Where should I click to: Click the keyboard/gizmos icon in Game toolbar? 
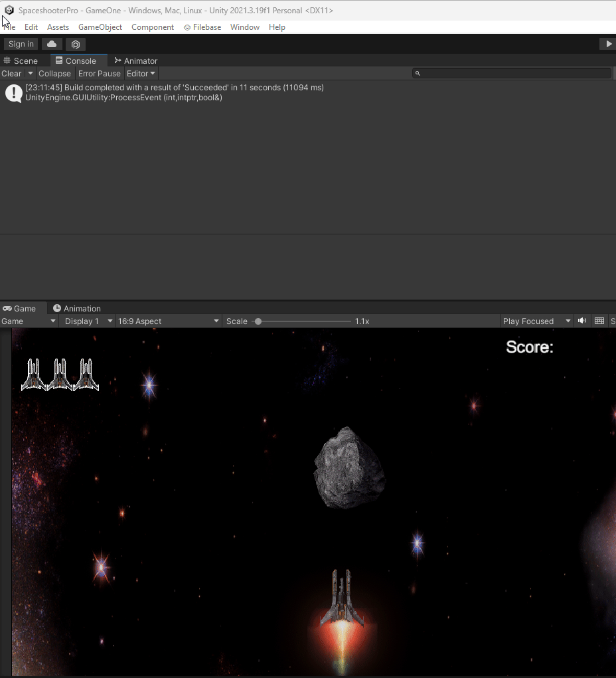(599, 321)
